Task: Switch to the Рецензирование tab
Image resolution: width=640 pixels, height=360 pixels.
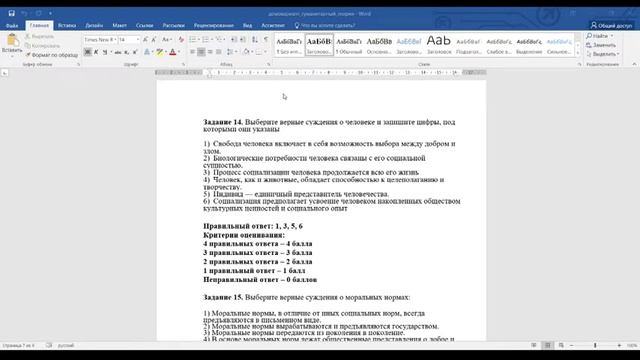Action: tap(213, 25)
